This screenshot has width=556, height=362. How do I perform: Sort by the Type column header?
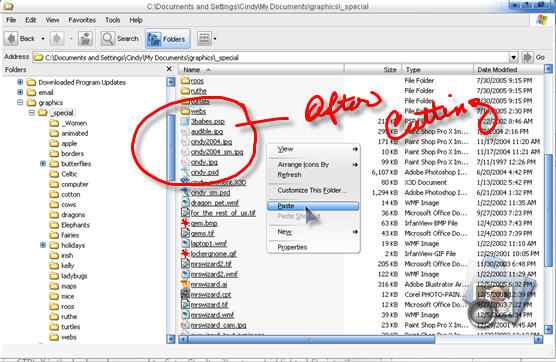(438, 69)
